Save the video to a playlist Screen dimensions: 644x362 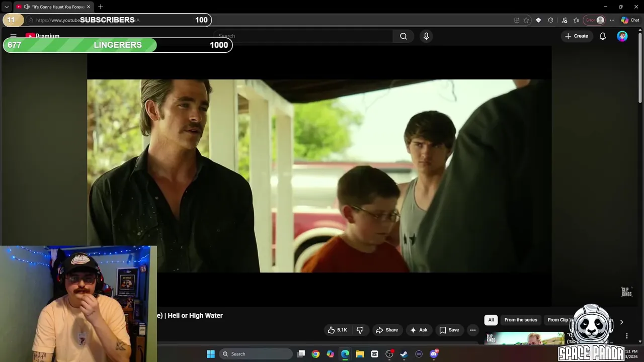(x=449, y=330)
